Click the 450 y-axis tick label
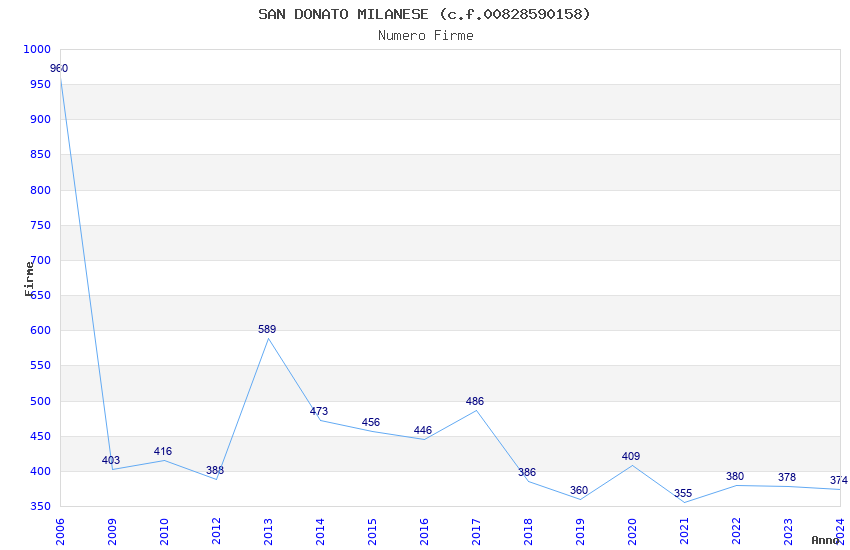 (40, 437)
